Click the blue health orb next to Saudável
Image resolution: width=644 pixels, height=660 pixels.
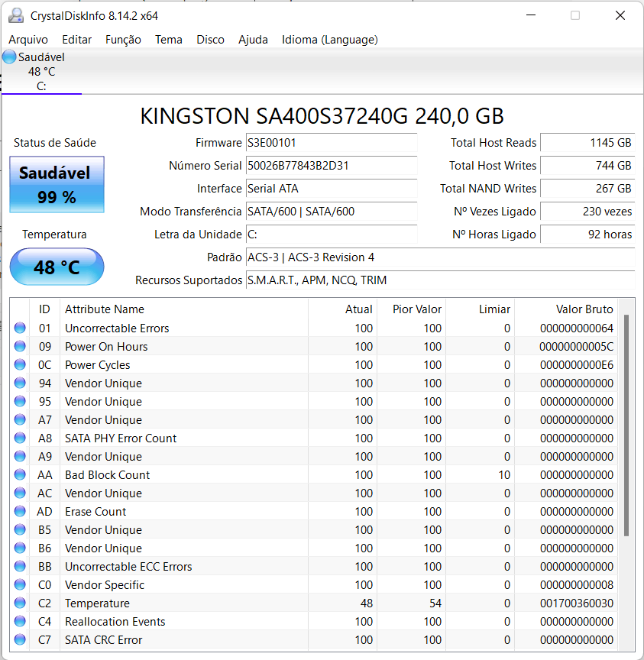[9, 57]
